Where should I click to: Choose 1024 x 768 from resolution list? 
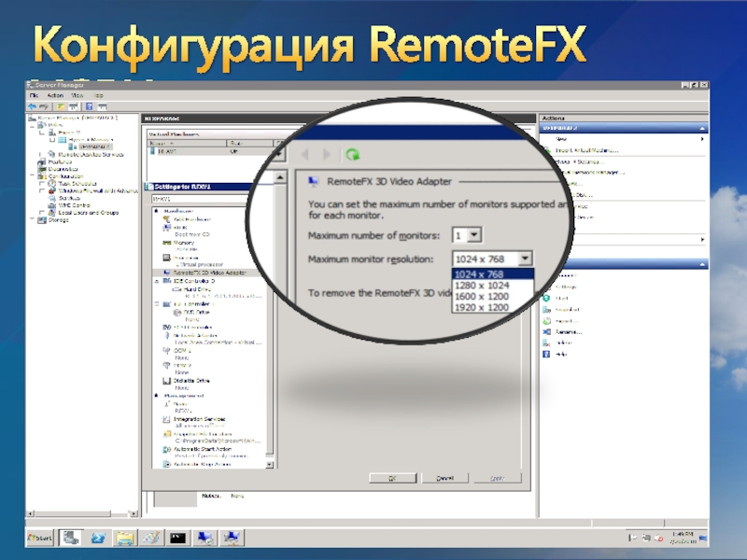493,274
